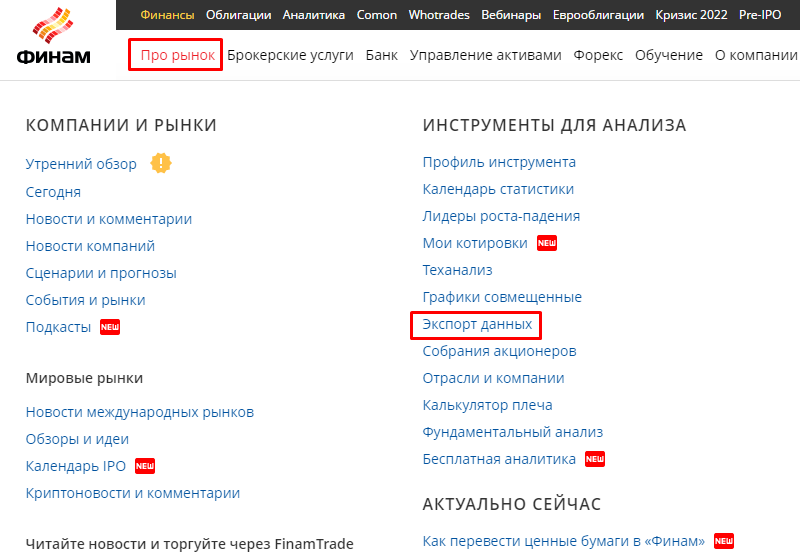Open the Про рынок menu
Screen dimensions: 800x560
(x=175, y=55)
